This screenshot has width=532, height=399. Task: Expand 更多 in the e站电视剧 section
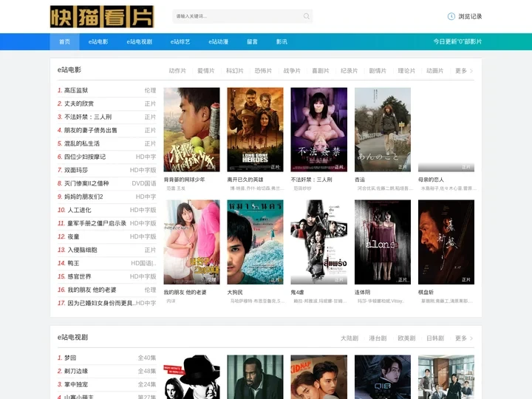[x=464, y=338]
